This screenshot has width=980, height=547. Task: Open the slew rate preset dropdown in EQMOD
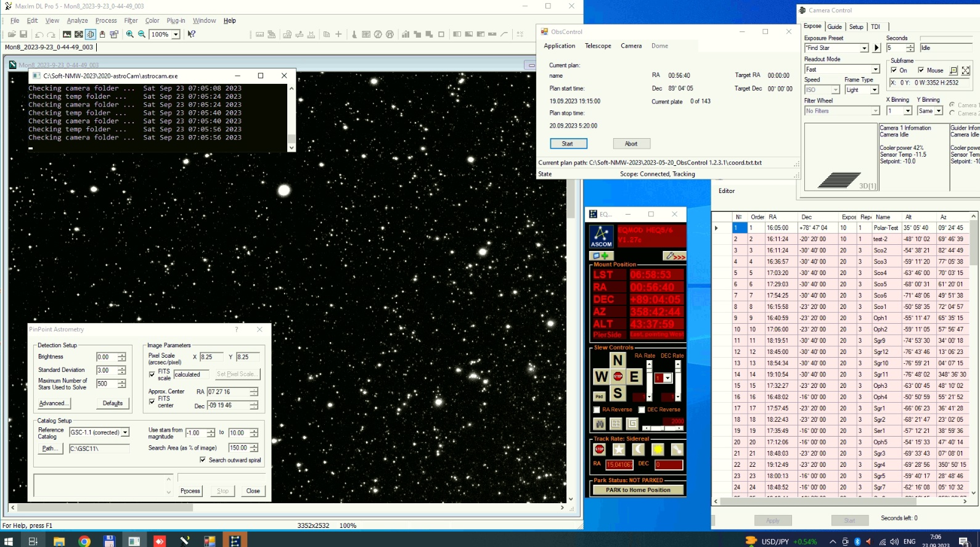click(x=668, y=377)
